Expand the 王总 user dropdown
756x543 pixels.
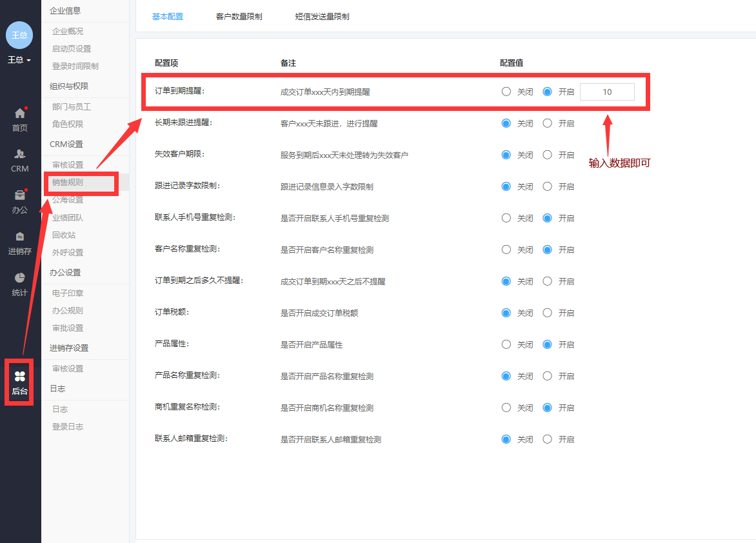(x=19, y=60)
